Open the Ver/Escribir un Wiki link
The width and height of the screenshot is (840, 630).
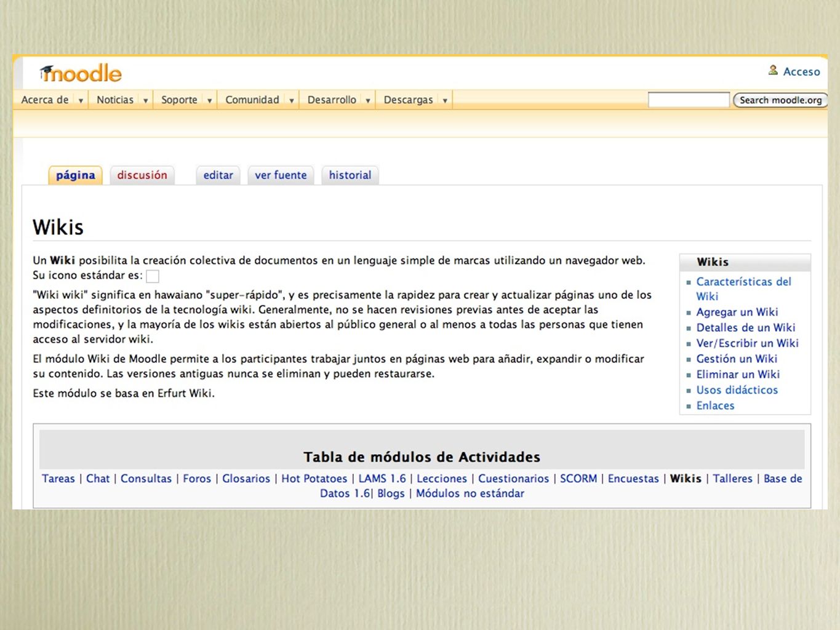click(x=748, y=343)
